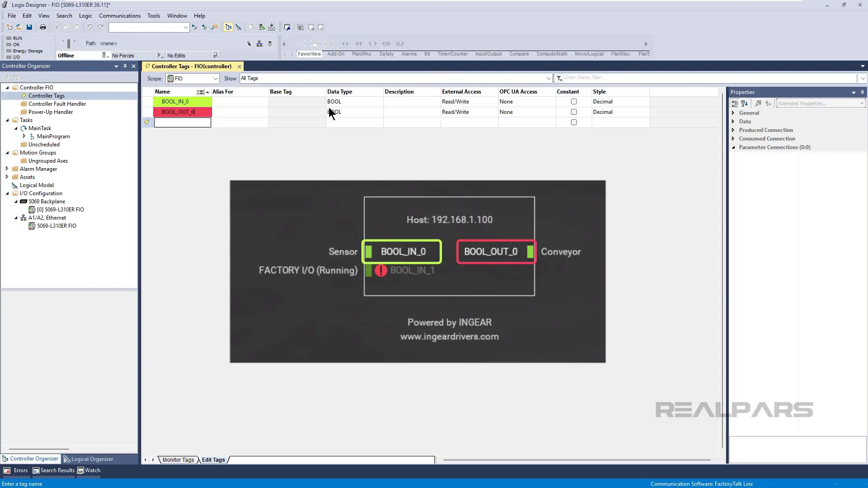Toggle Constant checkbox for BOOL_OUT_0

574,112
